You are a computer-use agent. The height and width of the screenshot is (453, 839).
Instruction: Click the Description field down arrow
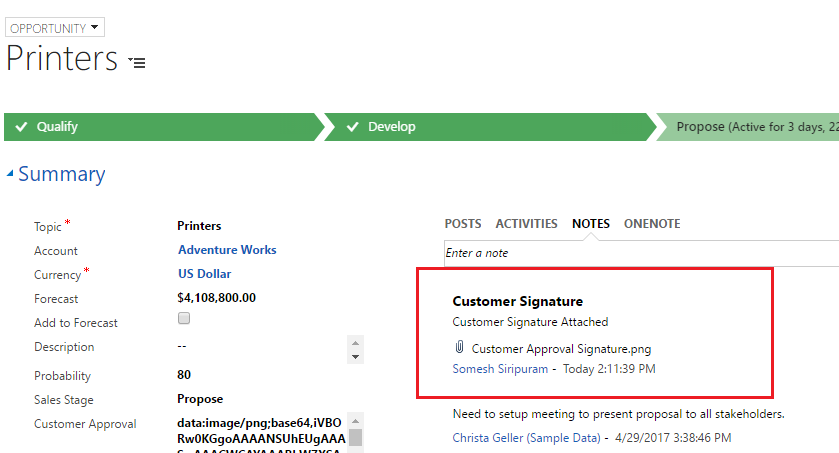(x=353, y=355)
